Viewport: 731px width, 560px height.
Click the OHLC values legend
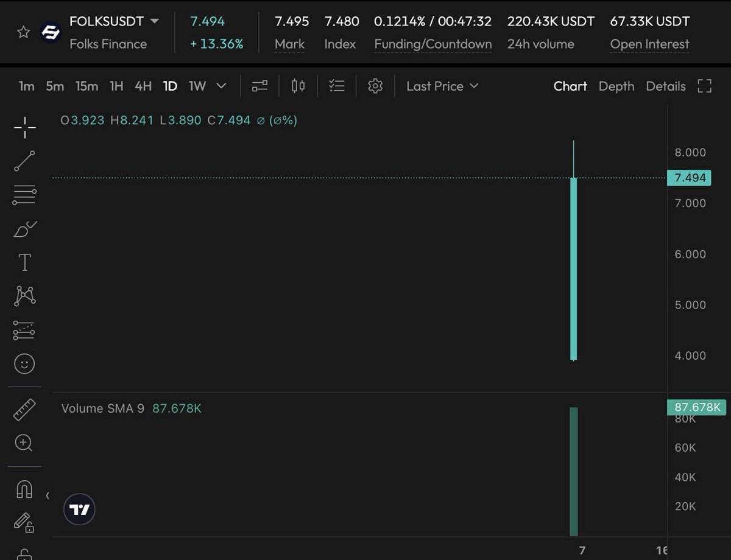tap(179, 121)
